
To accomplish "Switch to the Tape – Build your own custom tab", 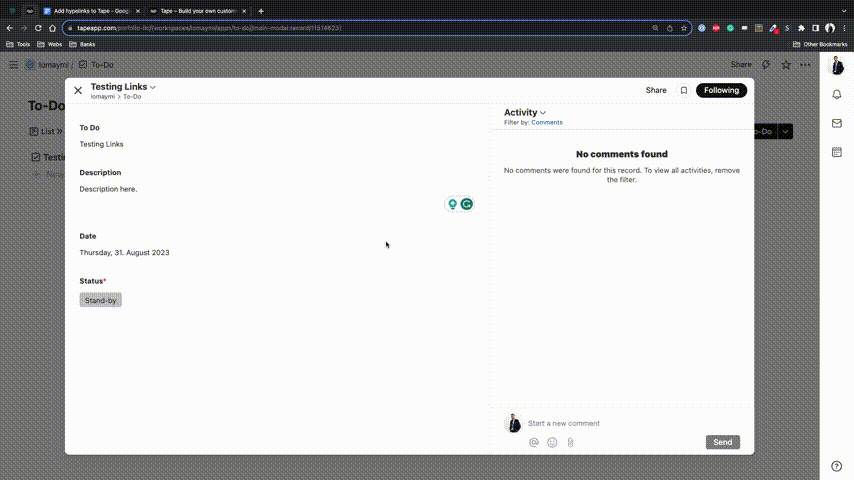I will pos(198,11).
